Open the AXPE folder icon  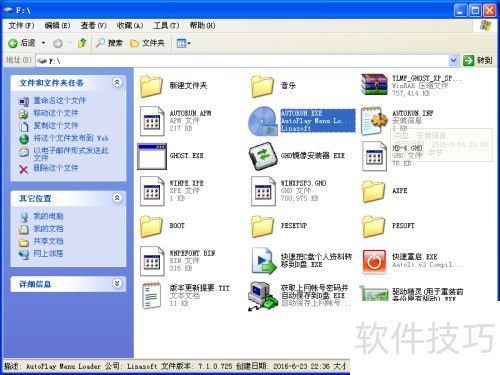pos(373,192)
